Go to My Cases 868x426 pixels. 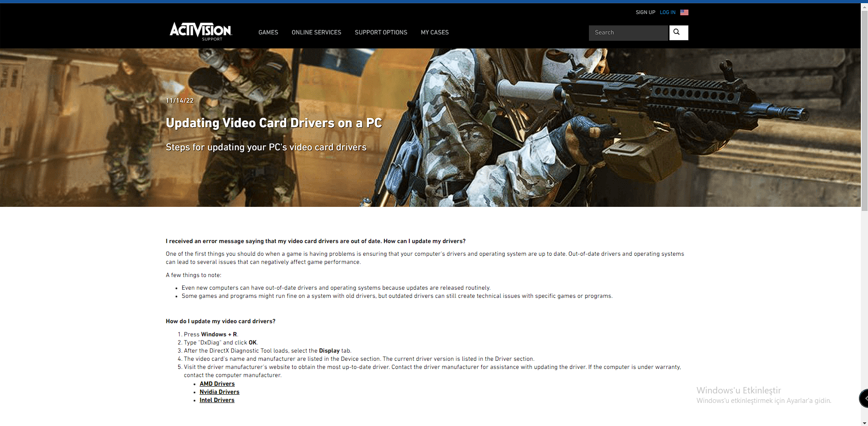[435, 33]
